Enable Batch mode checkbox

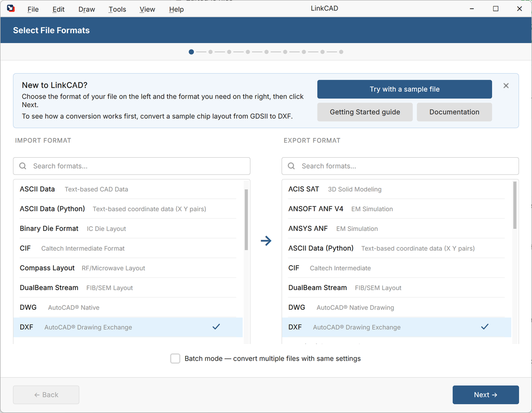click(175, 359)
